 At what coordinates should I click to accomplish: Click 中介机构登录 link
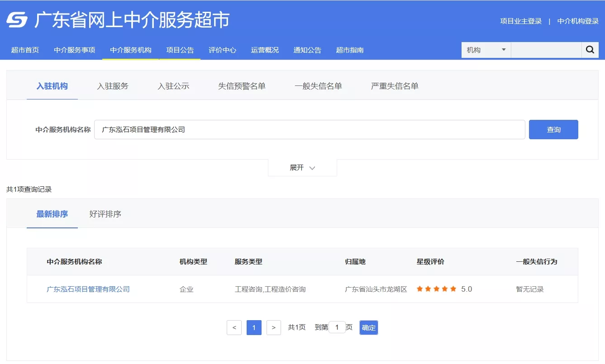click(x=578, y=21)
